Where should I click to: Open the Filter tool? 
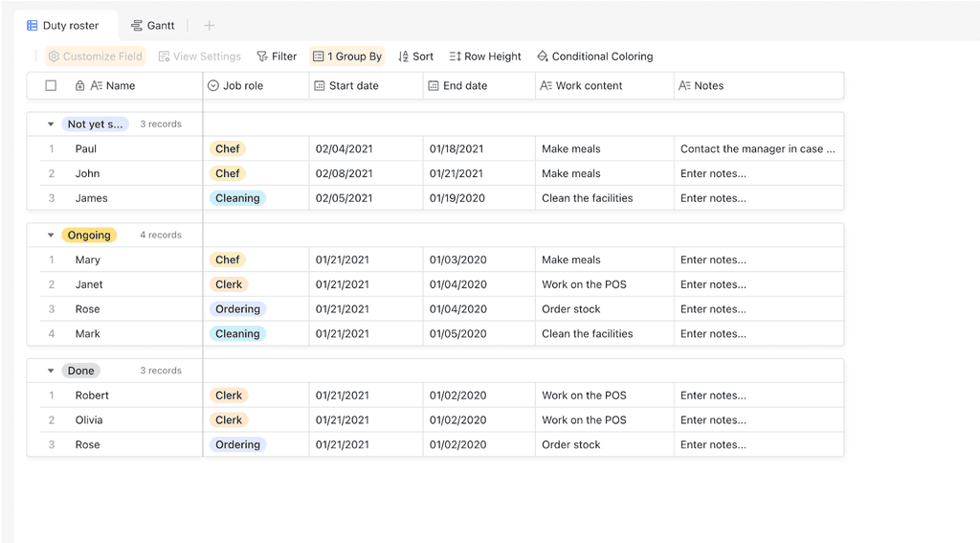tap(277, 57)
